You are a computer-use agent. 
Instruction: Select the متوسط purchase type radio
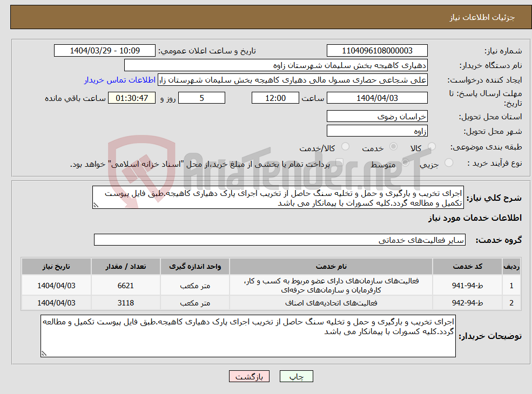[x=405, y=163]
